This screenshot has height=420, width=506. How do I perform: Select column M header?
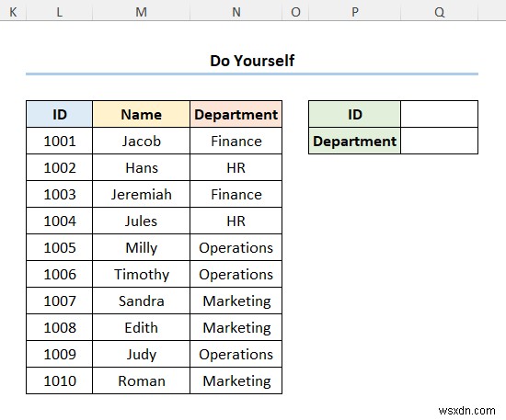coord(141,12)
